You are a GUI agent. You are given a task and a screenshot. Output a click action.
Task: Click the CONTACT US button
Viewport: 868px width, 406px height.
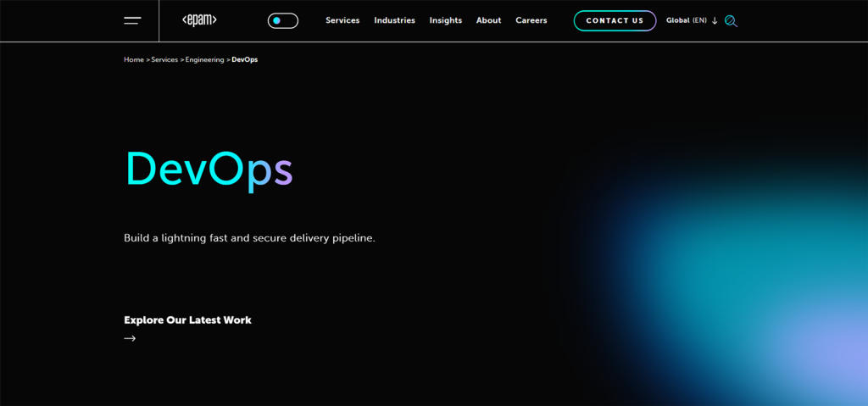coord(615,20)
